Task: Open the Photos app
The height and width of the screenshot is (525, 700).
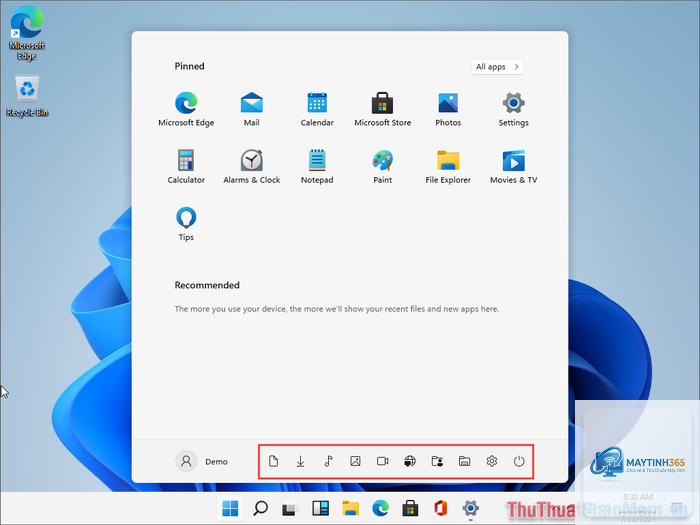Action: pyautogui.click(x=448, y=109)
